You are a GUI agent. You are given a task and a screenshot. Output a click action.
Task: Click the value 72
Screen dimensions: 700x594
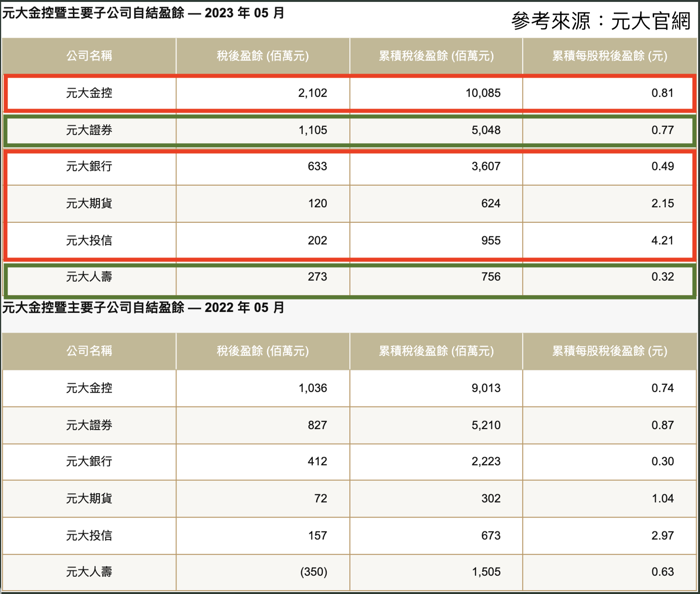321,499
